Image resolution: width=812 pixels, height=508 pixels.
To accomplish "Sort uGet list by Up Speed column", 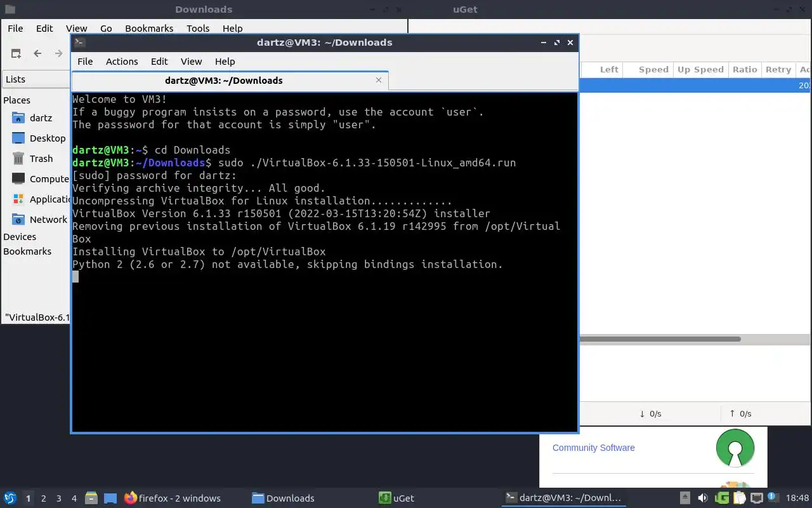I will tap(700, 70).
